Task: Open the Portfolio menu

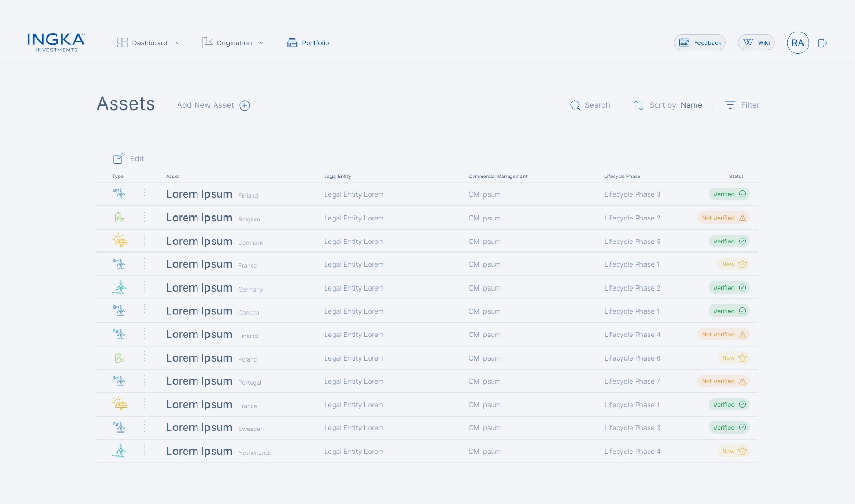Action: click(x=308, y=43)
